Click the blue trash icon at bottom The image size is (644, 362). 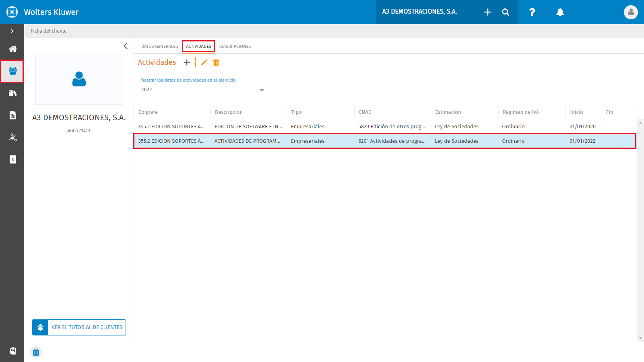click(36, 352)
